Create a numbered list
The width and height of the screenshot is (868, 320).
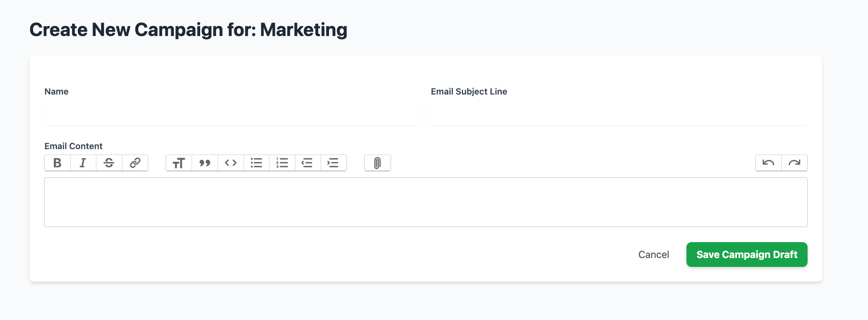point(282,163)
